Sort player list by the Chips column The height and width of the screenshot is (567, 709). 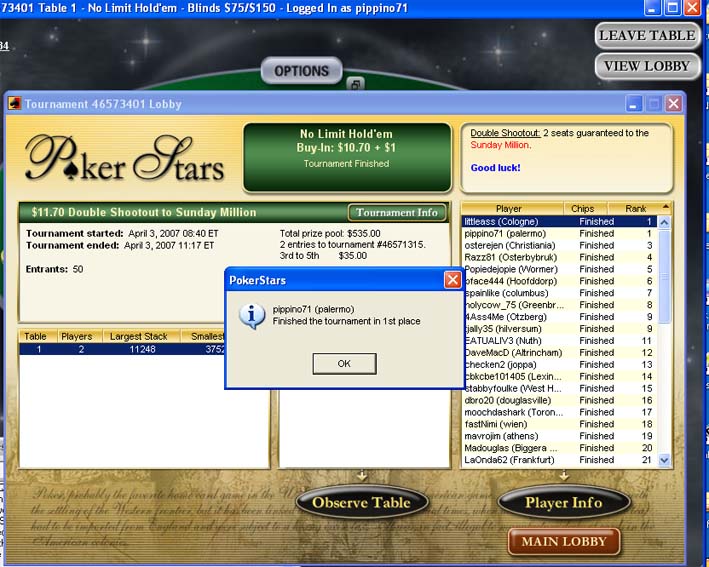585,208
